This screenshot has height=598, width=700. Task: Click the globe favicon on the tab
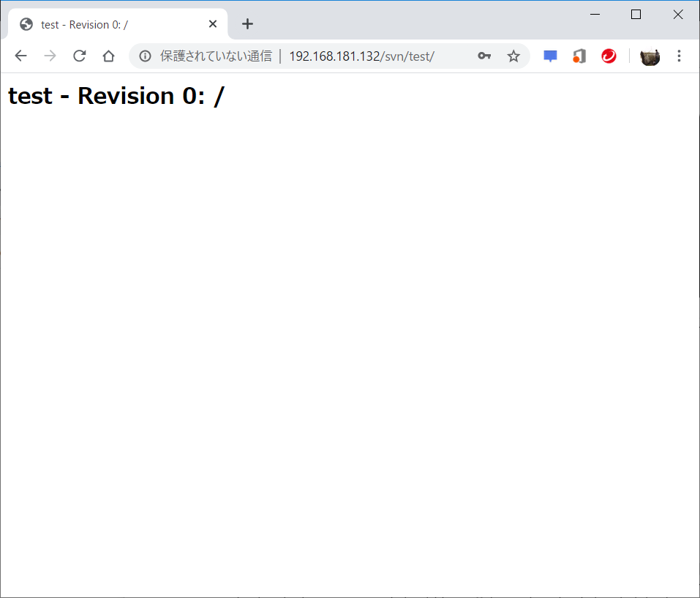coord(26,24)
